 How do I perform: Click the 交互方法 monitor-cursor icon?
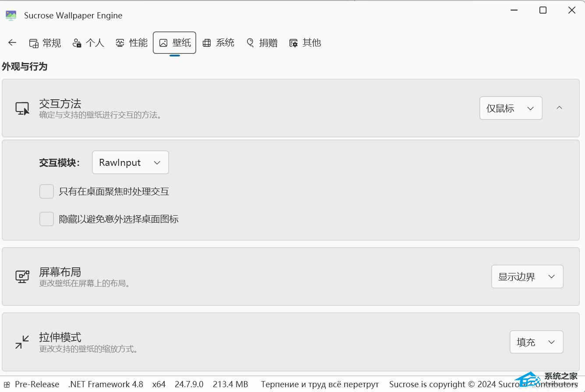(x=22, y=108)
